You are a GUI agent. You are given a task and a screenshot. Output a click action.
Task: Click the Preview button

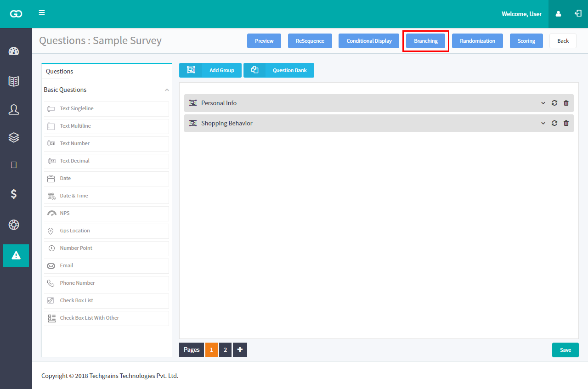[264, 41]
